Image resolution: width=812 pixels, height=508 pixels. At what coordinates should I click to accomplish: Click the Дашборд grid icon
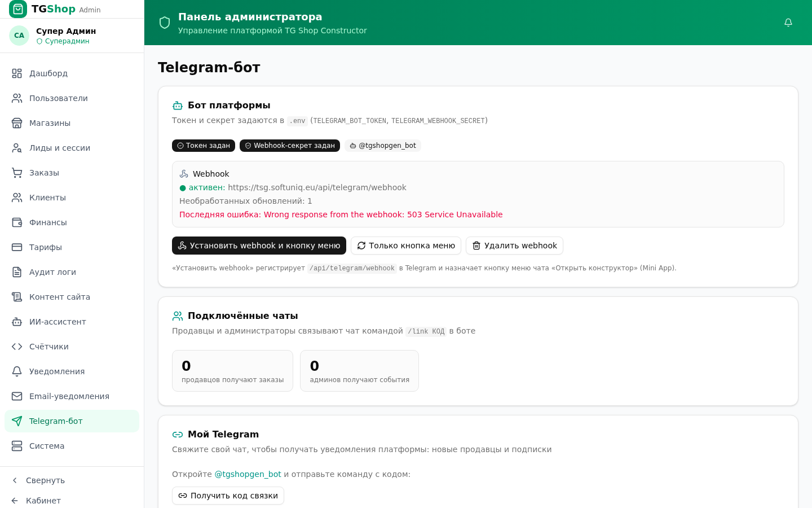coord(17,73)
